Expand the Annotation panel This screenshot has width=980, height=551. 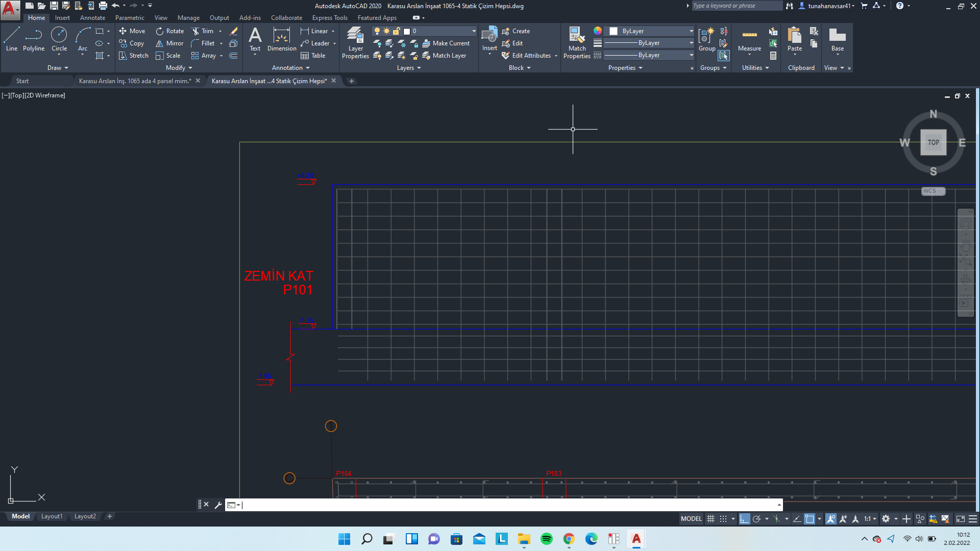coord(290,68)
